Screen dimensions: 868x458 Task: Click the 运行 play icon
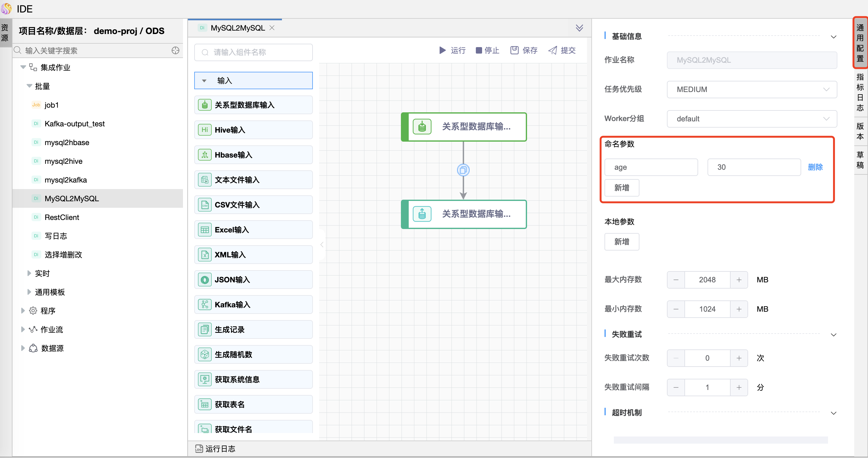click(x=442, y=50)
